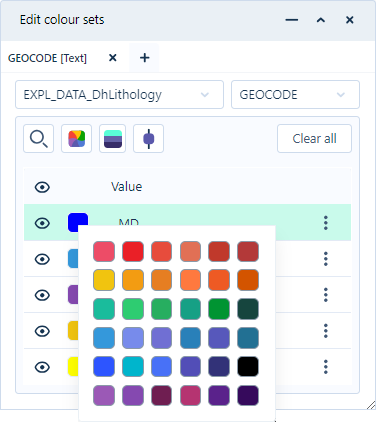Add a new colour set tab with plus
This screenshot has height=422, width=376.
(x=144, y=58)
